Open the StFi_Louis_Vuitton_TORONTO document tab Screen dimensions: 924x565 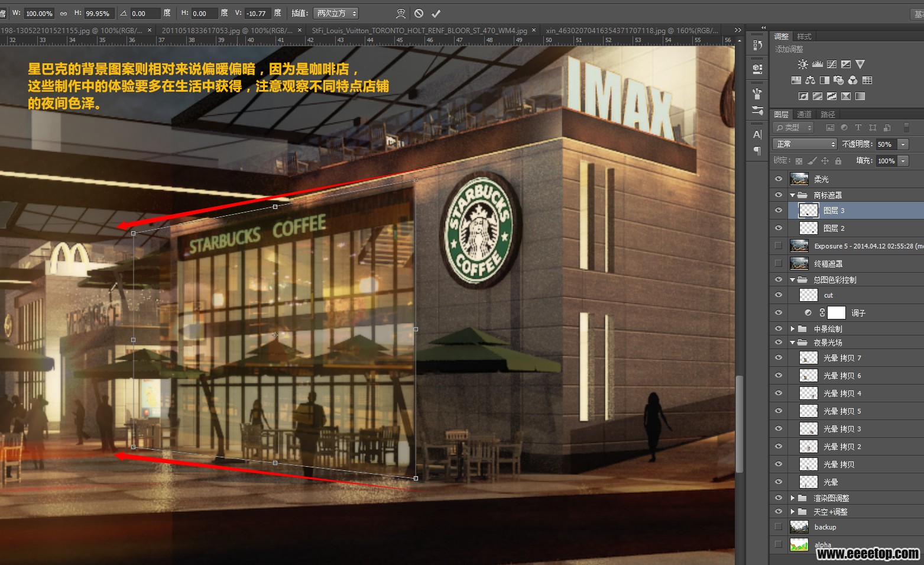(420, 30)
